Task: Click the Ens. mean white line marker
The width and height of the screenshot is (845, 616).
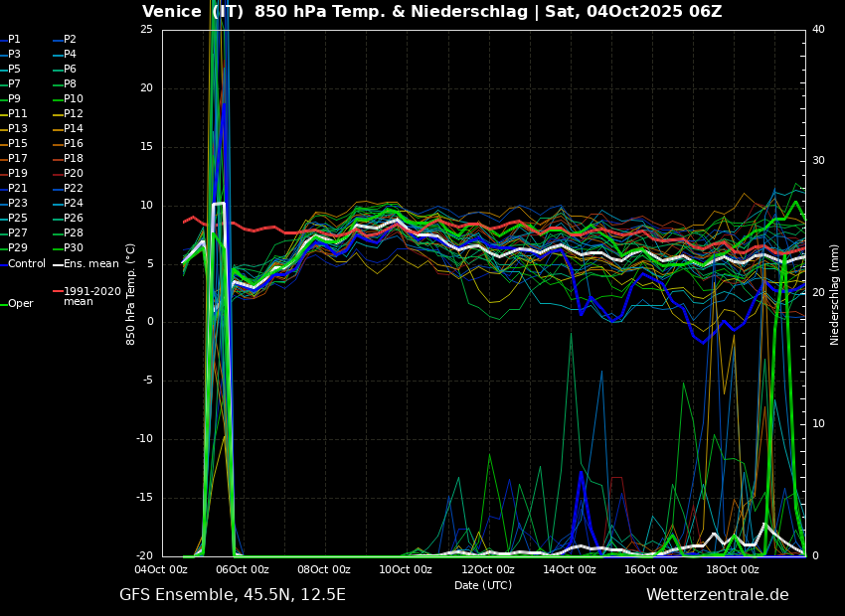Action: coord(57,262)
